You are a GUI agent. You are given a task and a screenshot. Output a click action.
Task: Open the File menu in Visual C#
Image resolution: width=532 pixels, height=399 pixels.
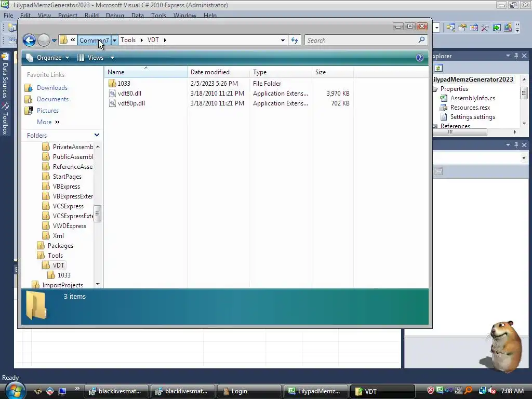point(8,15)
